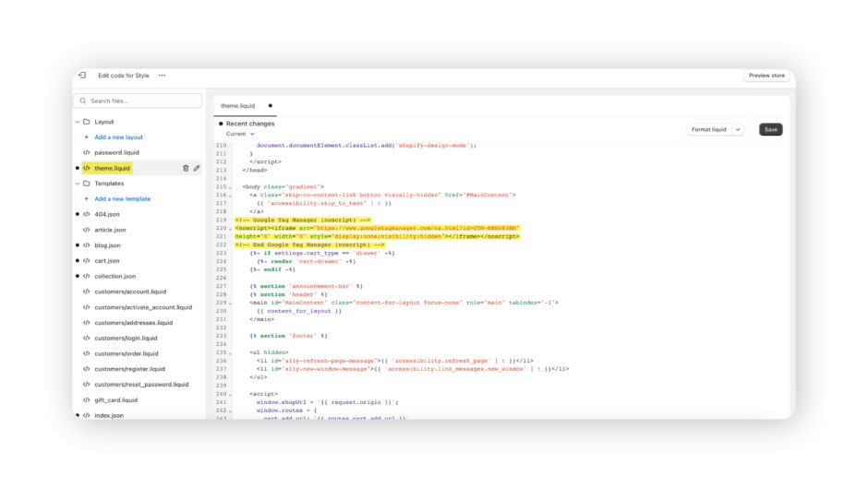Open password.liquid file
Image resolution: width=868 pixels, height=488 pixels.
pyautogui.click(x=116, y=153)
